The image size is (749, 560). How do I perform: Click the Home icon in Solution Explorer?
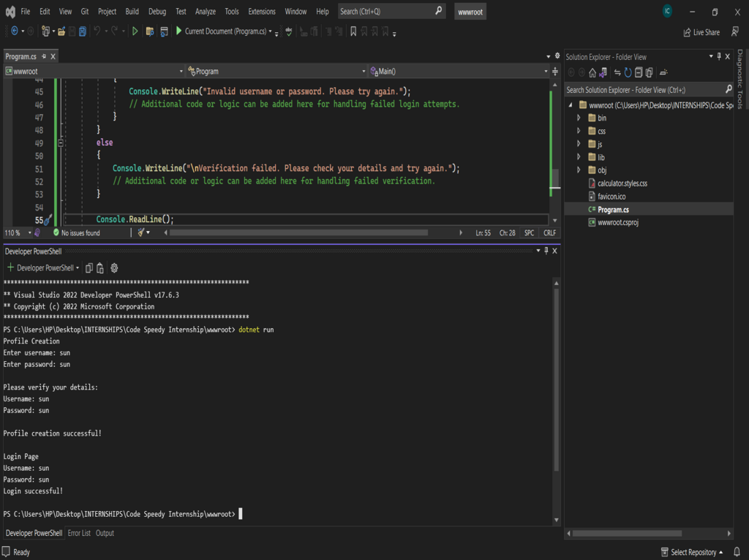pyautogui.click(x=592, y=72)
